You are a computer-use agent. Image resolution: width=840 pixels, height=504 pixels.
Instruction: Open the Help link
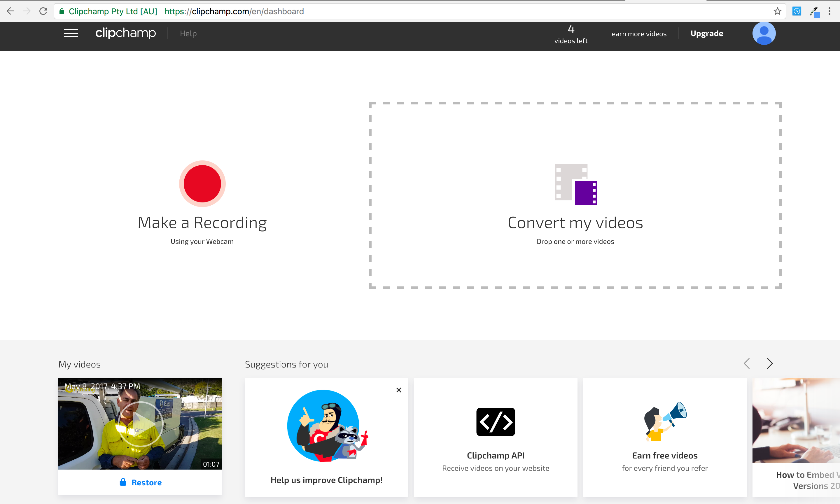pyautogui.click(x=188, y=33)
